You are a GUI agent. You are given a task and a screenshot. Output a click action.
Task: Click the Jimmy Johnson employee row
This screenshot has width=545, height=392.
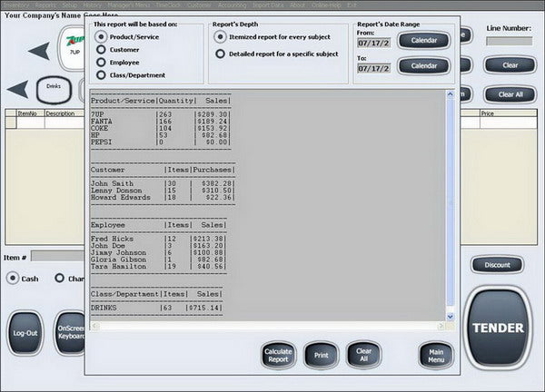(158, 252)
